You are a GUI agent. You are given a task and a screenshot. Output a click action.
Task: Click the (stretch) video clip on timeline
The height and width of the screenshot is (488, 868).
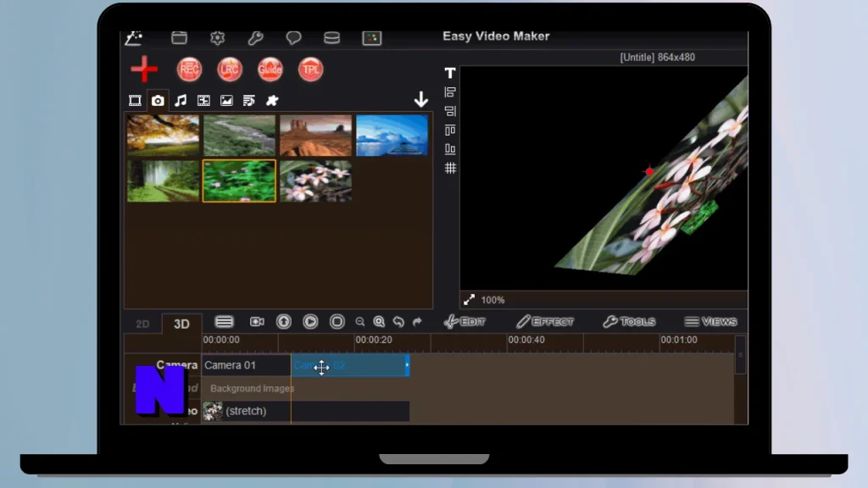[305, 411]
